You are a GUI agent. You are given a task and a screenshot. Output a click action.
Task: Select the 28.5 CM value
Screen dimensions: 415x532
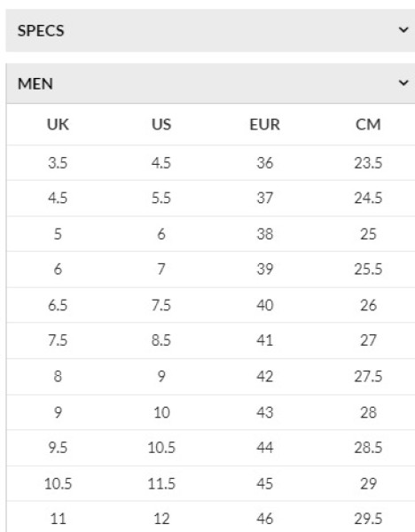(x=368, y=448)
